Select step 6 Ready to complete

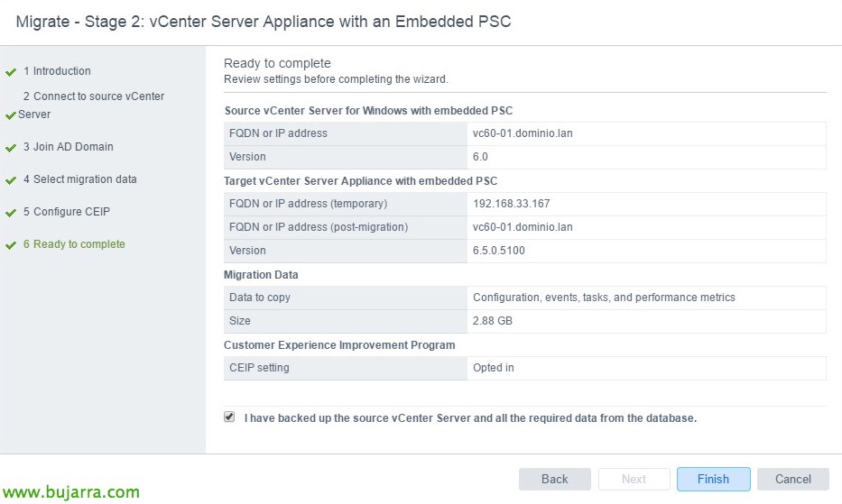click(x=79, y=244)
